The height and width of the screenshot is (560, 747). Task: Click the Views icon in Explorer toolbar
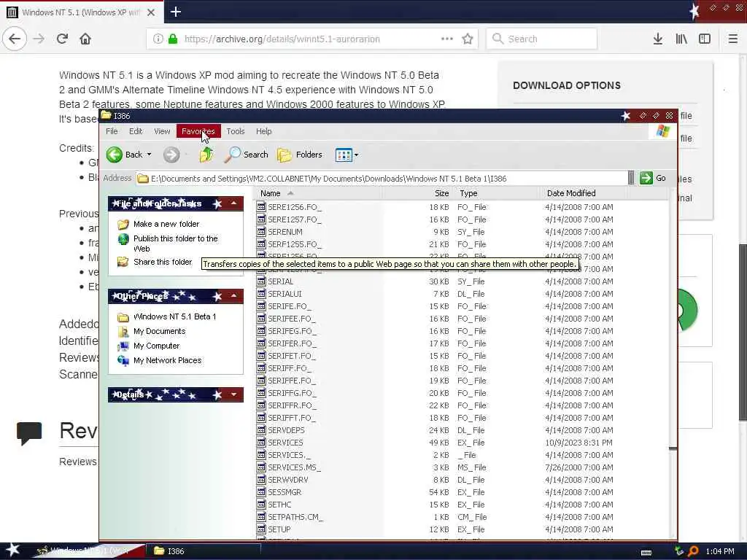coord(344,155)
